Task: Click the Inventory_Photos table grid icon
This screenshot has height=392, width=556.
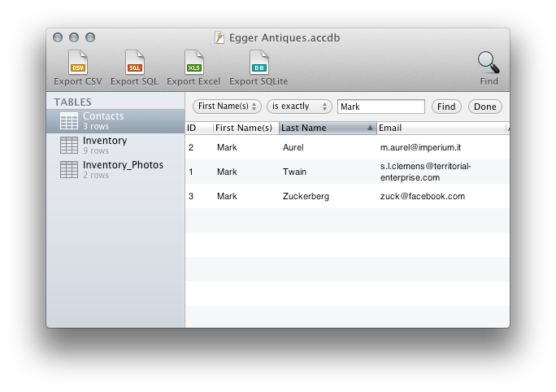Action: point(69,170)
